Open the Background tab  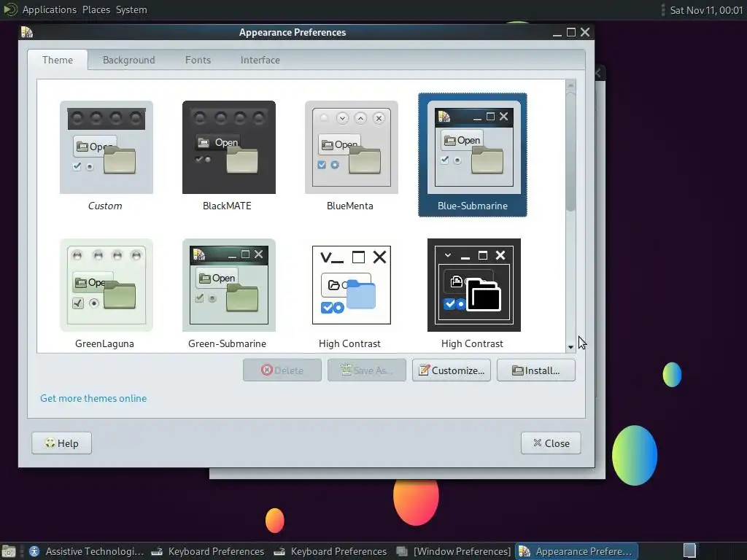(128, 60)
